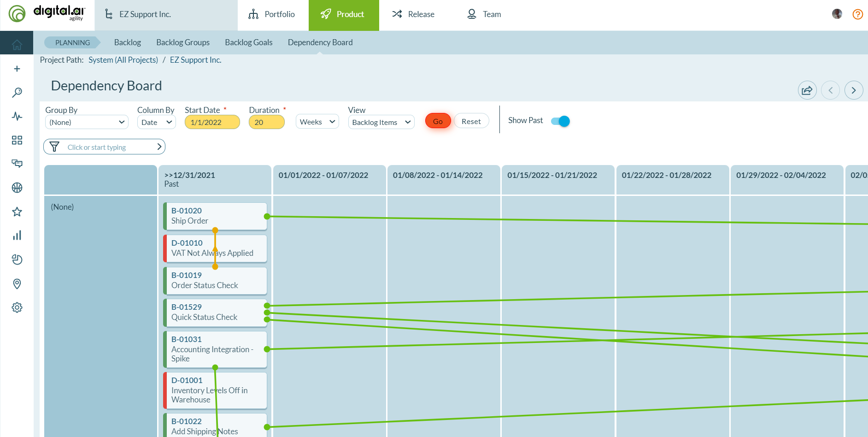Image resolution: width=868 pixels, height=437 pixels.
Task: Go to previous page arrow button
Action: point(830,90)
